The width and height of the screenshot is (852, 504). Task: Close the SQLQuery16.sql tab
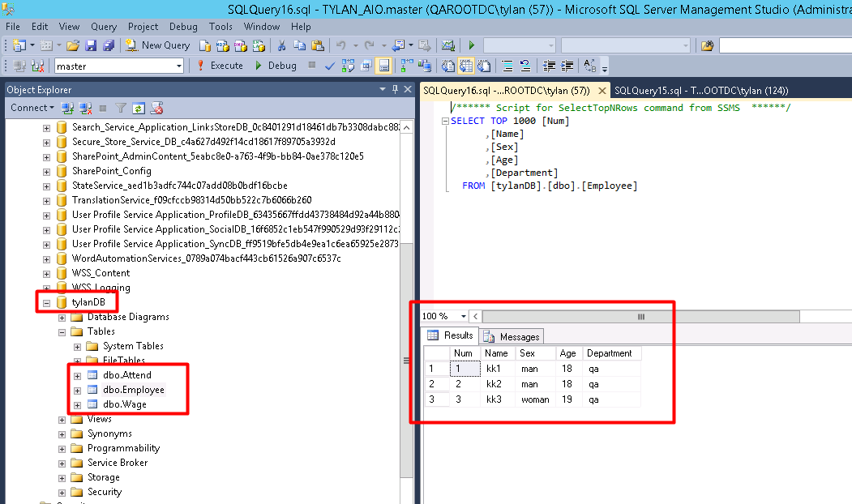pyautogui.click(x=602, y=91)
